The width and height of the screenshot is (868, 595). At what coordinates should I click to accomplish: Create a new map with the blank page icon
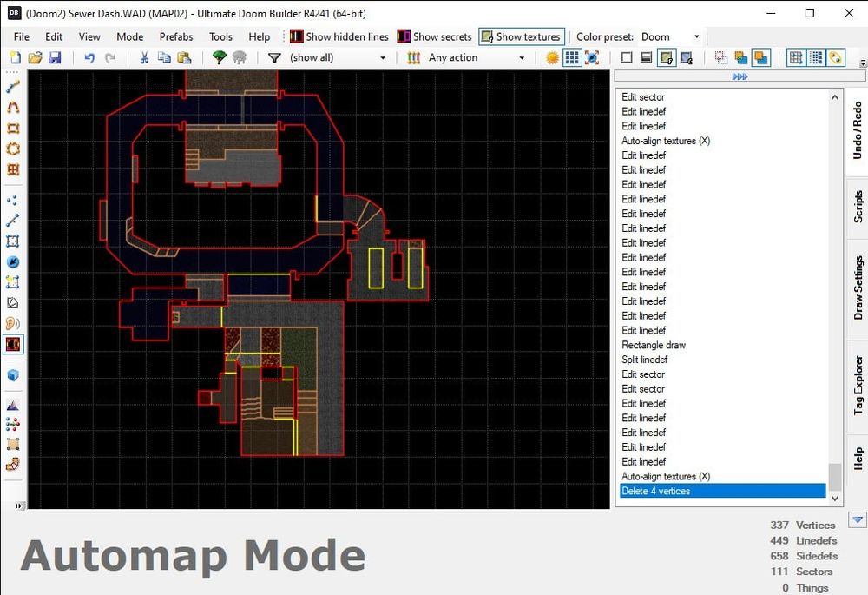(16, 57)
